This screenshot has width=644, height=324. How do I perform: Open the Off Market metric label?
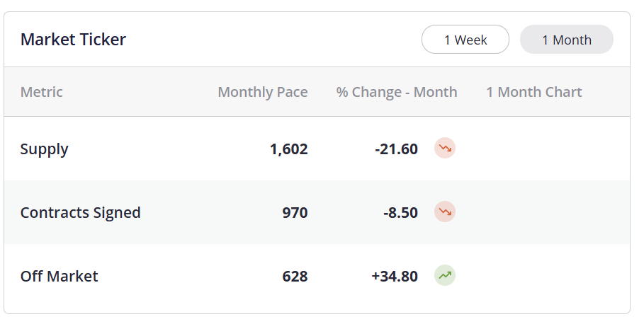point(59,276)
